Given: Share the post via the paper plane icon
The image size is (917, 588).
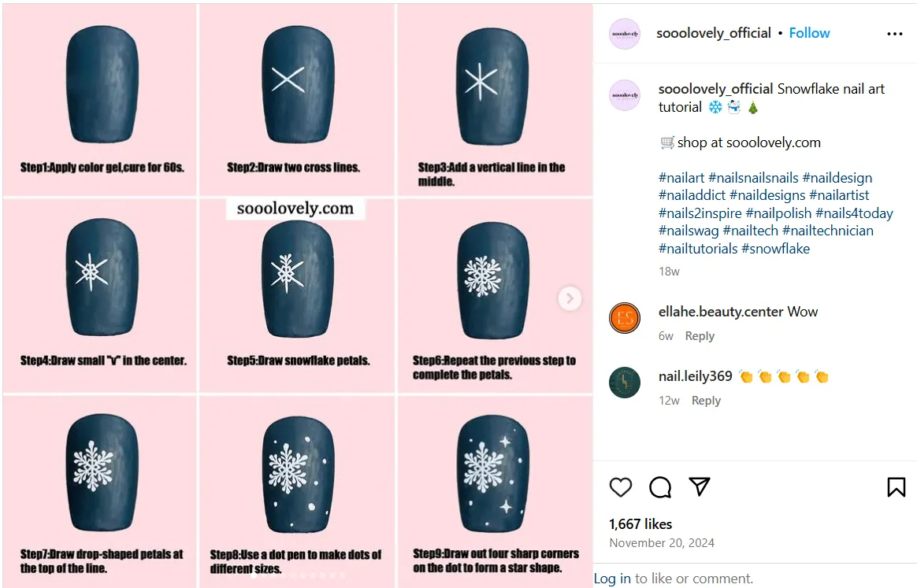Looking at the screenshot, I should click(700, 487).
